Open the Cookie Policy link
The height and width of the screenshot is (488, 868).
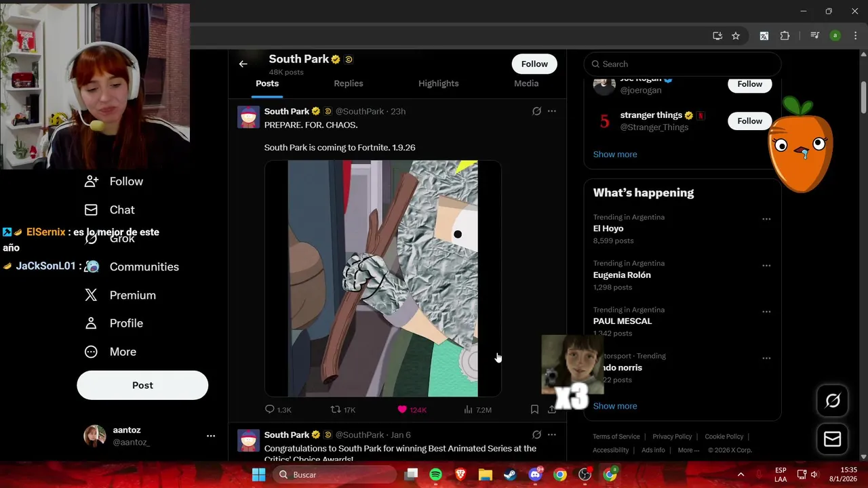[724, 436]
